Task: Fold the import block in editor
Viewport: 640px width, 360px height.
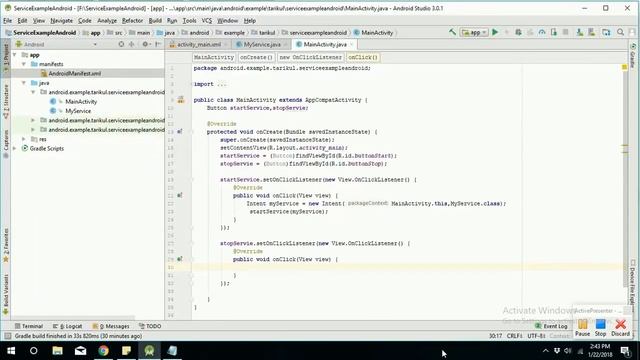Action: pyautogui.click(x=191, y=84)
